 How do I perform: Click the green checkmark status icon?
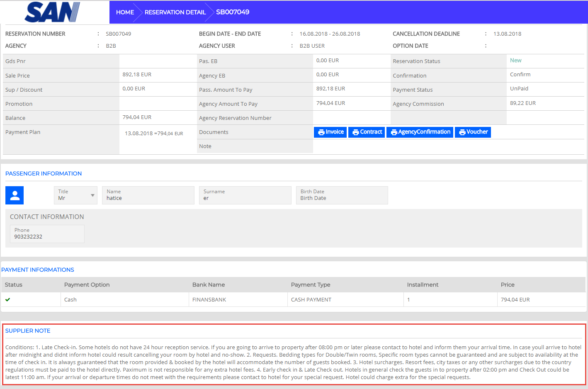(x=8, y=299)
